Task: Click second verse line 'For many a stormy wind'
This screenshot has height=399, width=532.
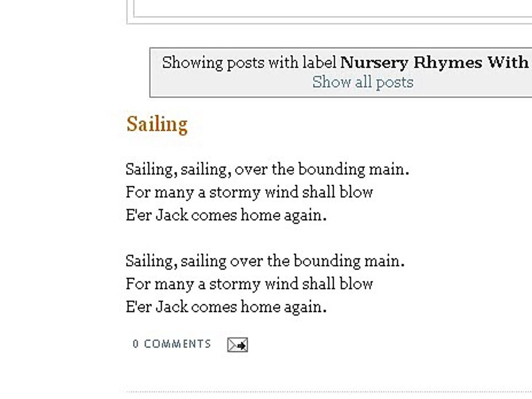Action: (249, 284)
